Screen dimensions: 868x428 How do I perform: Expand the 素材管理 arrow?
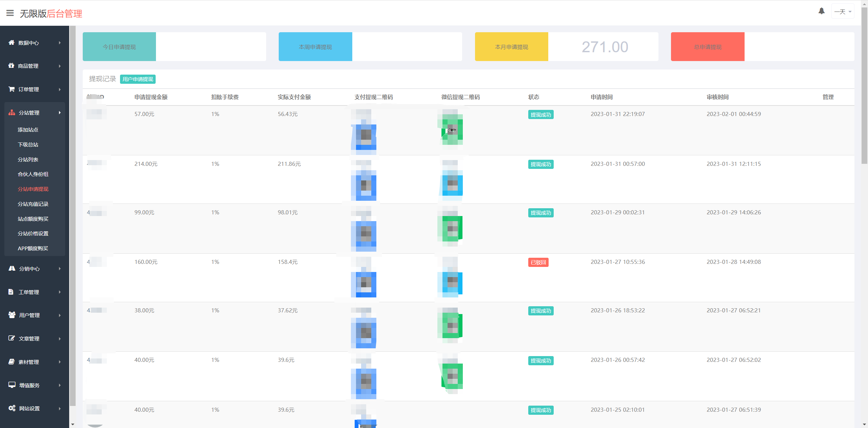60,362
